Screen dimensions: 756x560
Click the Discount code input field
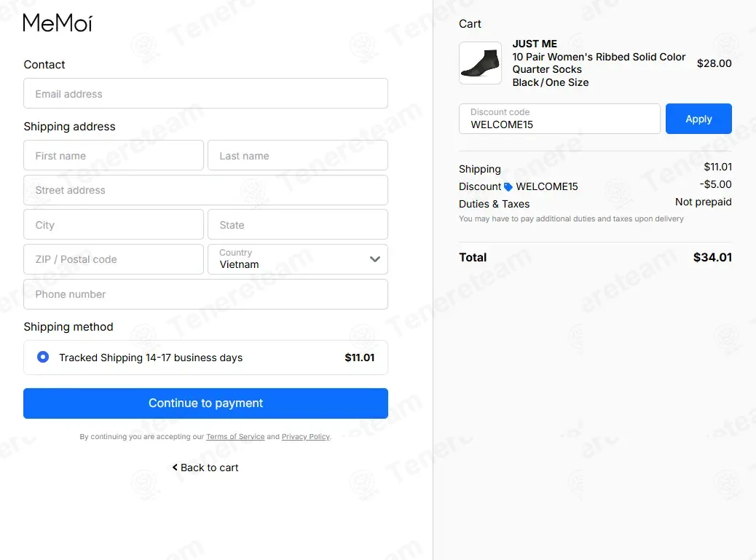[x=559, y=119]
